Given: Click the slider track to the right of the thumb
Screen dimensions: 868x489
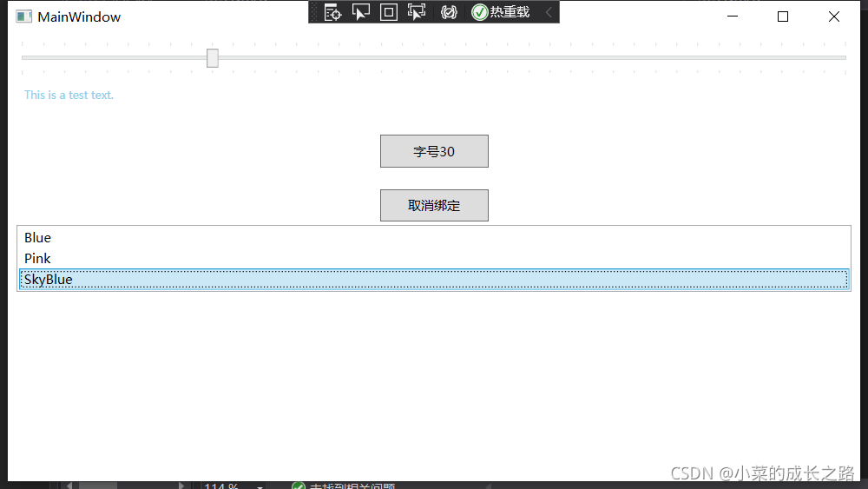Looking at the screenshot, I should pyautogui.click(x=531, y=57).
